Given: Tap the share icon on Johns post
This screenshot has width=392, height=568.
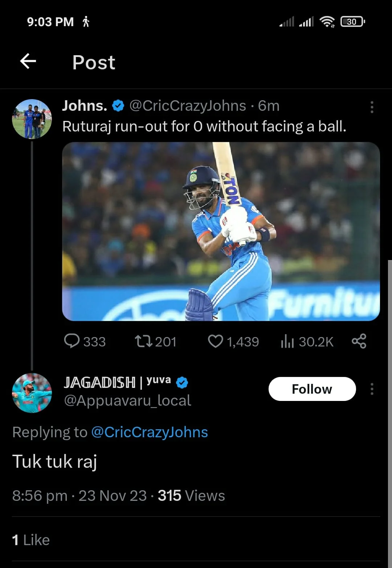Looking at the screenshot, I should click(359, 341).
